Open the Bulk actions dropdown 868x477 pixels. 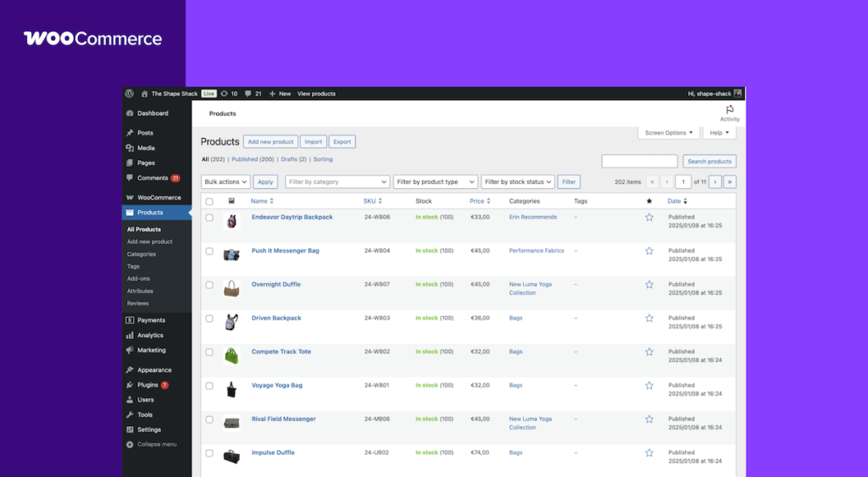(225, 181)
